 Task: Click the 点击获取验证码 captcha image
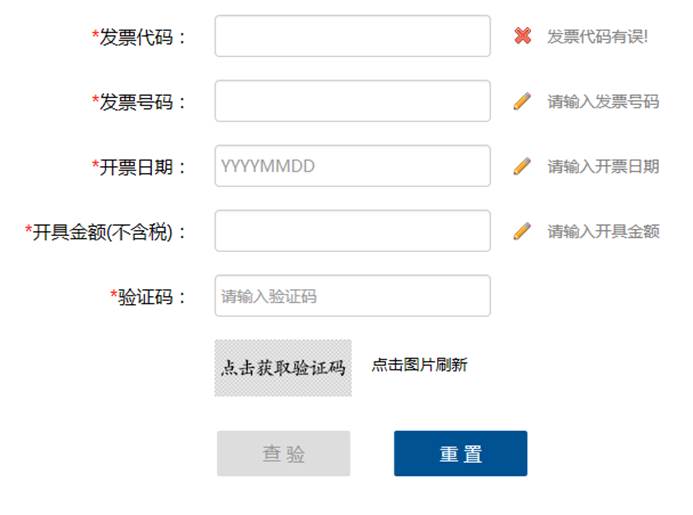pos(283,368)
